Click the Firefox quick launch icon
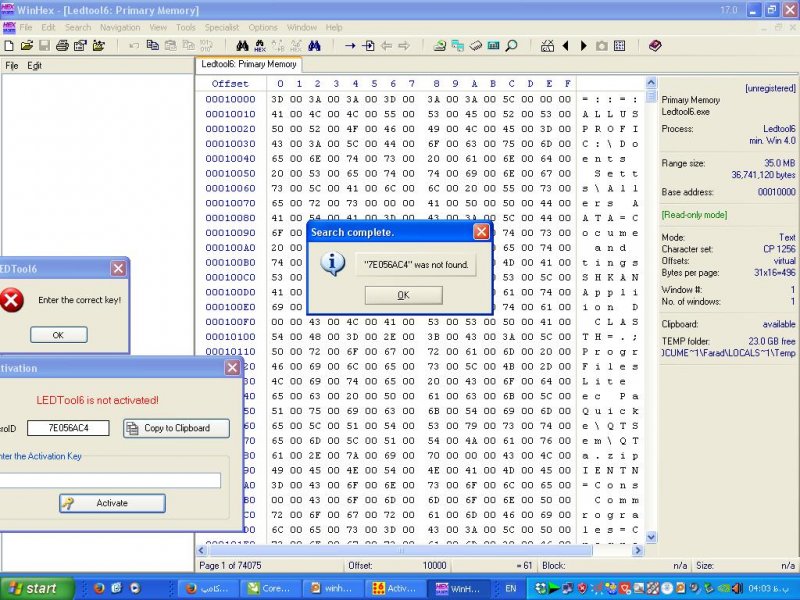 99,588
